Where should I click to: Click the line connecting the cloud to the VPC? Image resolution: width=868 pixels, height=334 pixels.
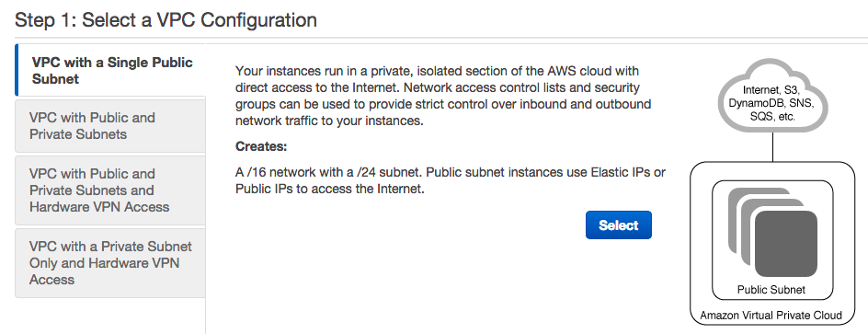pos(772,147)
